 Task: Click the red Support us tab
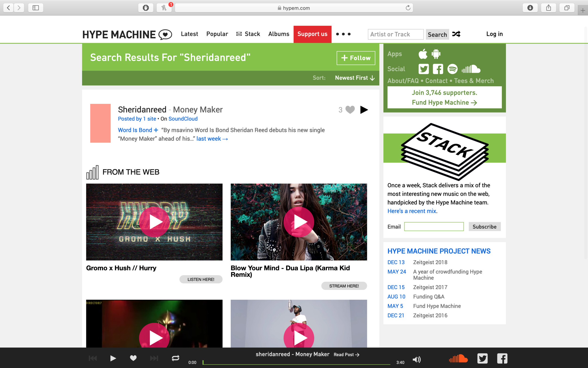pyautogui.click(x=312, y=34)
